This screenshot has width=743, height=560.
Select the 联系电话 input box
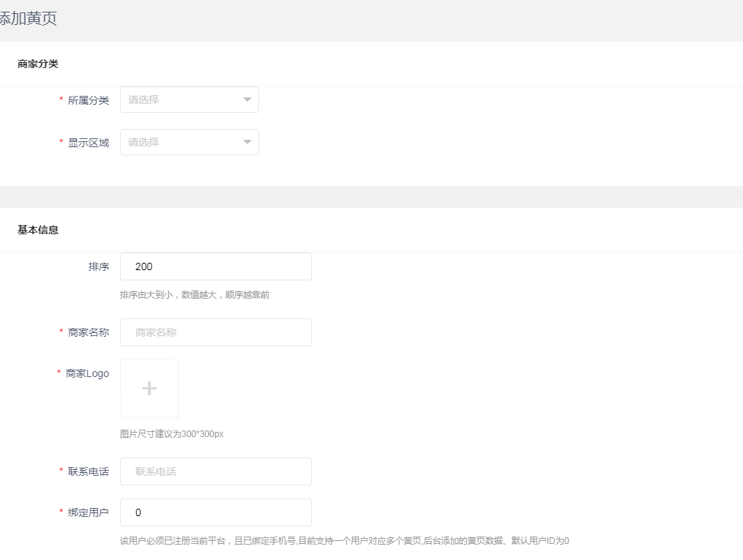tap(215, 471)
